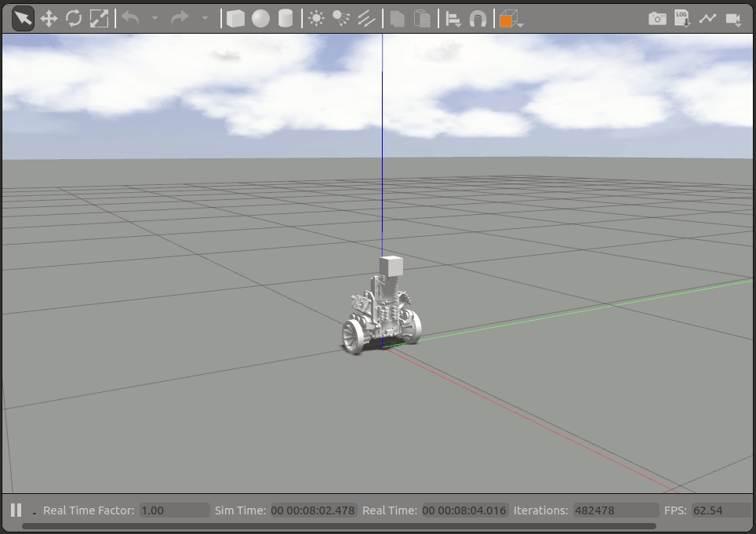Start video recording
Screen dimensions: 756x534
(x=733, y=20)
